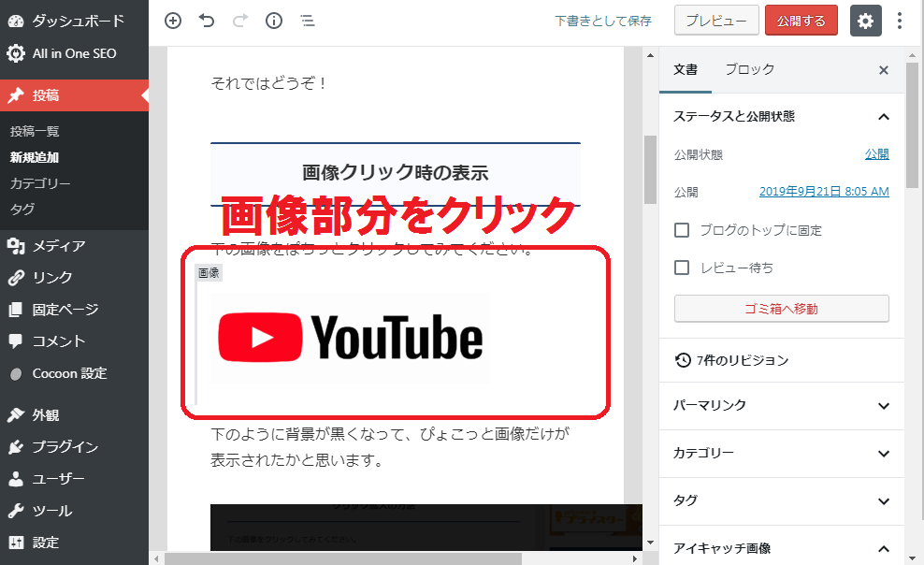
Task: Click the horizontal scroll right arrow
Action: 635,558
